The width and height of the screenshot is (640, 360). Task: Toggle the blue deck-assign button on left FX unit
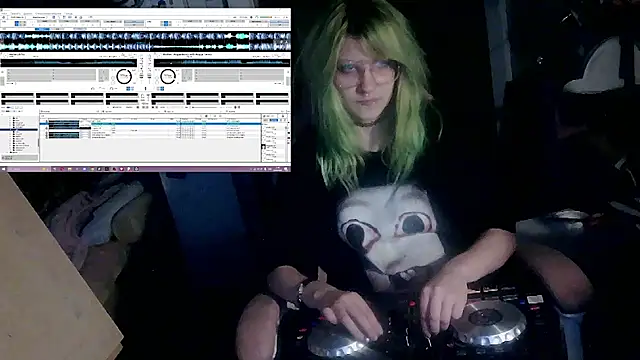[17, 24]
